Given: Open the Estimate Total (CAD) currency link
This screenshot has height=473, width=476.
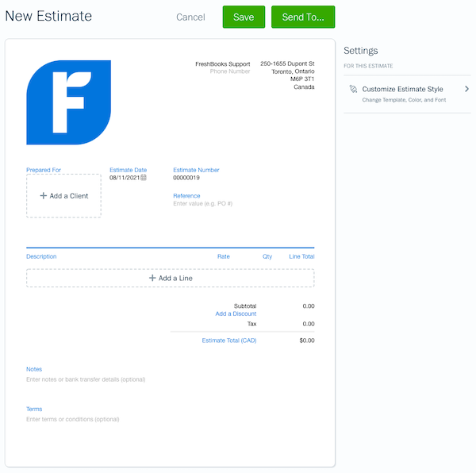Looking at the screenshot, I should pyautogui.click(x=229, y=340).
